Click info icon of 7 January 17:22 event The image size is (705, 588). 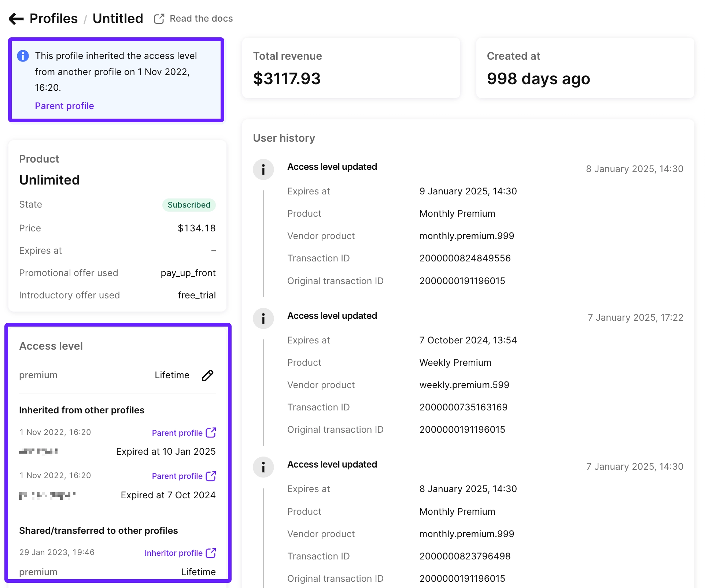point(263,318)
